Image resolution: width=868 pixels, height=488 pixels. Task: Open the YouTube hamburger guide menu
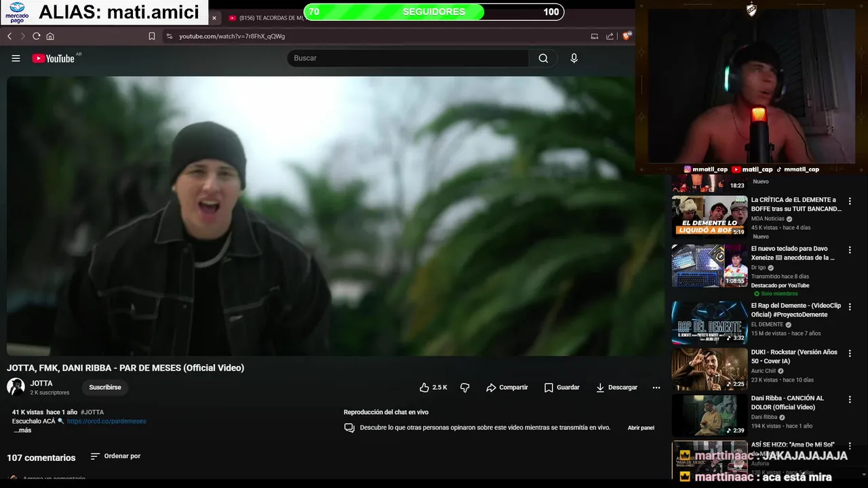(16, 58)
